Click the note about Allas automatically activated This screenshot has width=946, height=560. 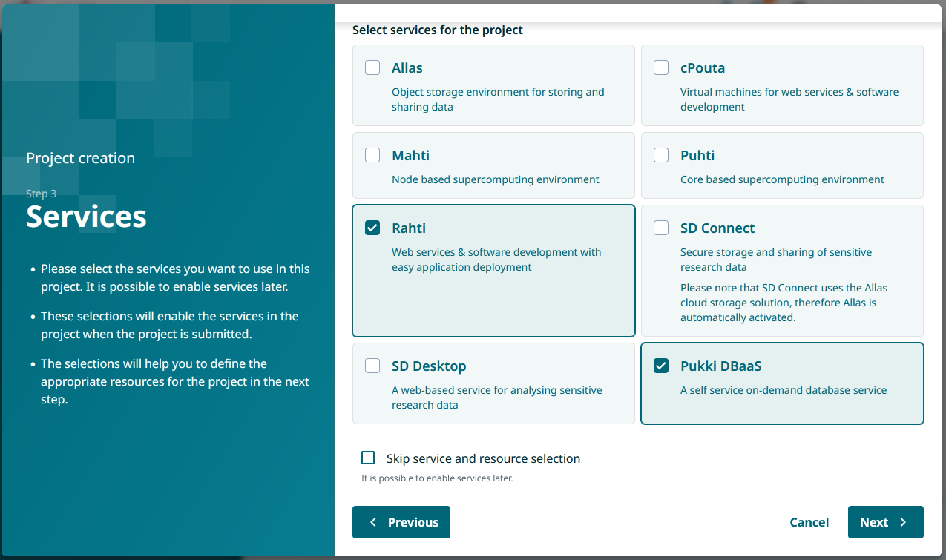(784, 303)
